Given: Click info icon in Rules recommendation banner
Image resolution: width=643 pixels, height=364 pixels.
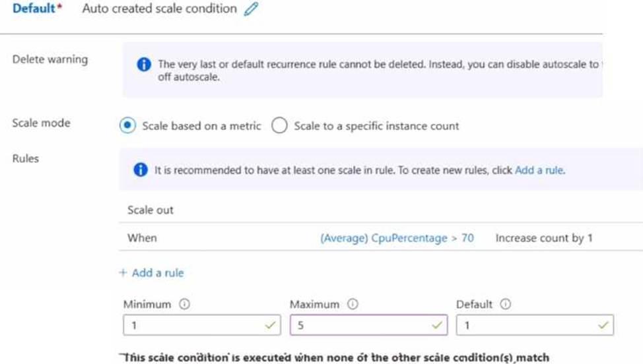Looking at the screenshot, I should 141,169.
